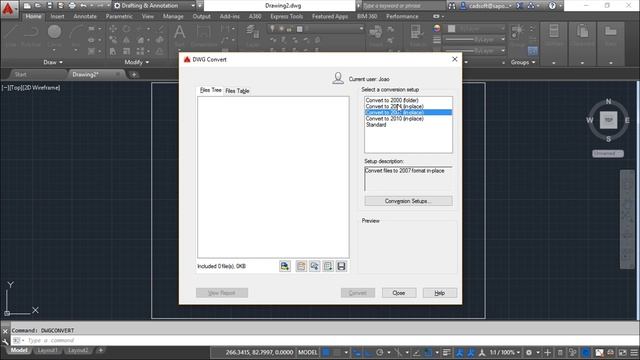Click the Close button in DWG Convert
This screenshot has height=360, width=640.
coord(399,293)
